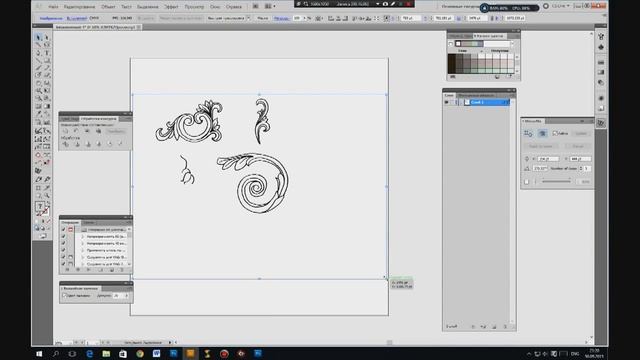Toggle the checkbox beside the MirrorMe slider
The height and width of the screenshot is (360, 640).
[527, 182]
